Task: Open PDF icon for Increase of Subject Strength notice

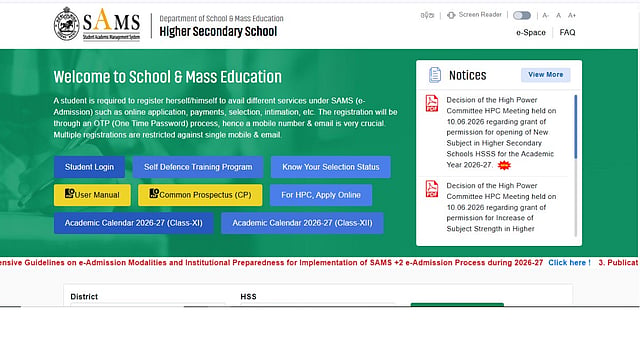Action: (432, 189)
